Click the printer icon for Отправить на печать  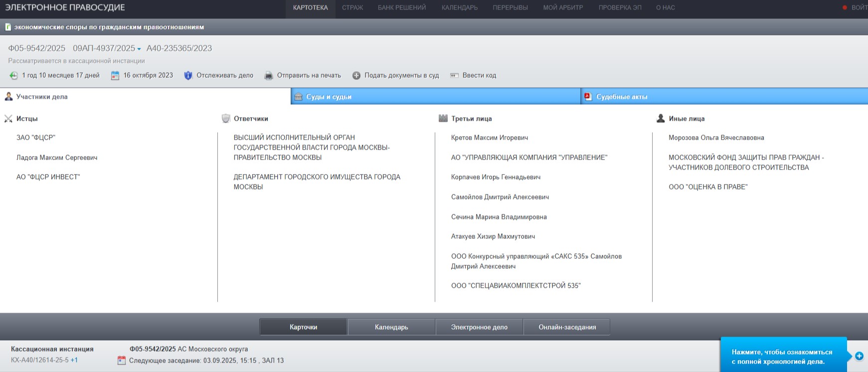click(x=269, y=76)
